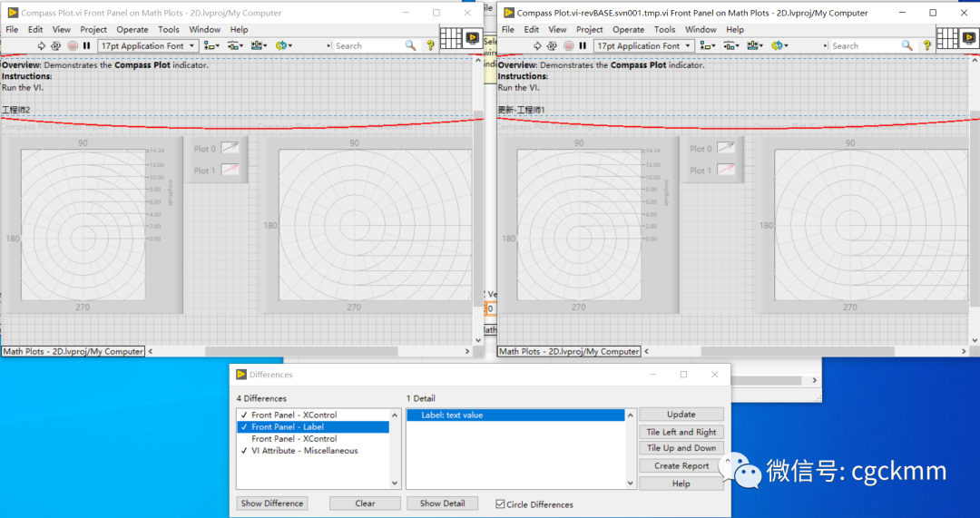Click the Run arrow in left Compass Plot window
This screenshot has height=518, width=980.
[42, 45]
